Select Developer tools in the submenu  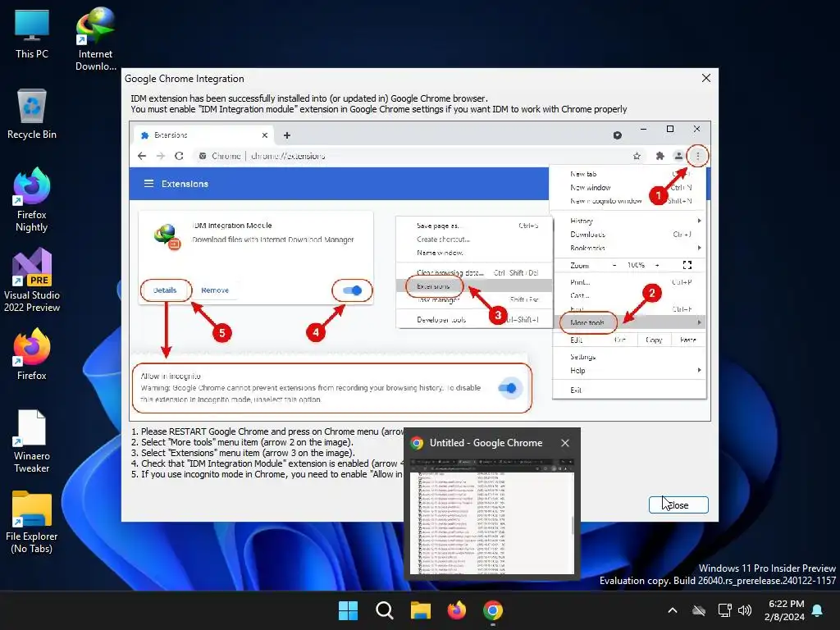[473, 320]
